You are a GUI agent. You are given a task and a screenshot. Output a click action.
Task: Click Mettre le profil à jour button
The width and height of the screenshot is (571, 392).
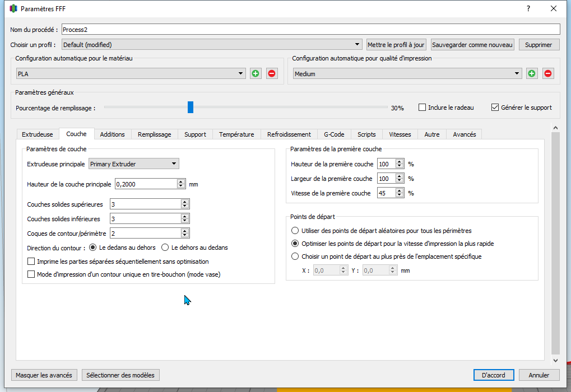click(x=396, y=44)
